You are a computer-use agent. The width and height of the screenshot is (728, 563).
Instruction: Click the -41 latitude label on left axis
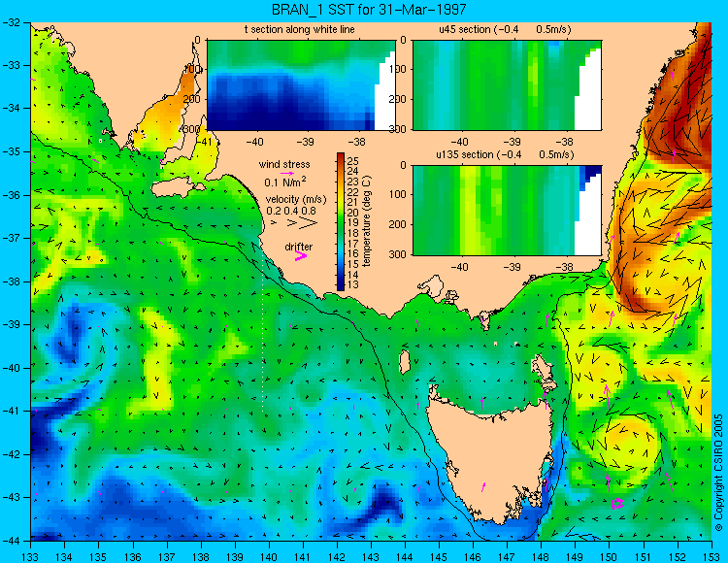click(11, 411)
